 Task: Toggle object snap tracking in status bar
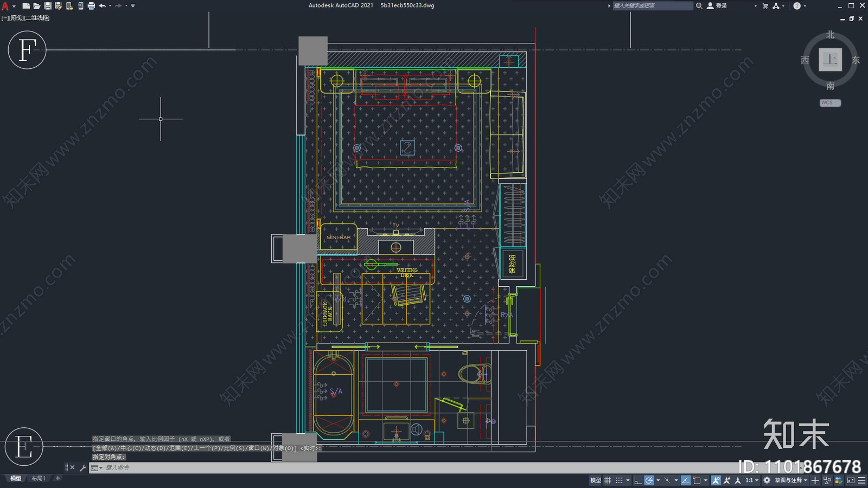686,480
